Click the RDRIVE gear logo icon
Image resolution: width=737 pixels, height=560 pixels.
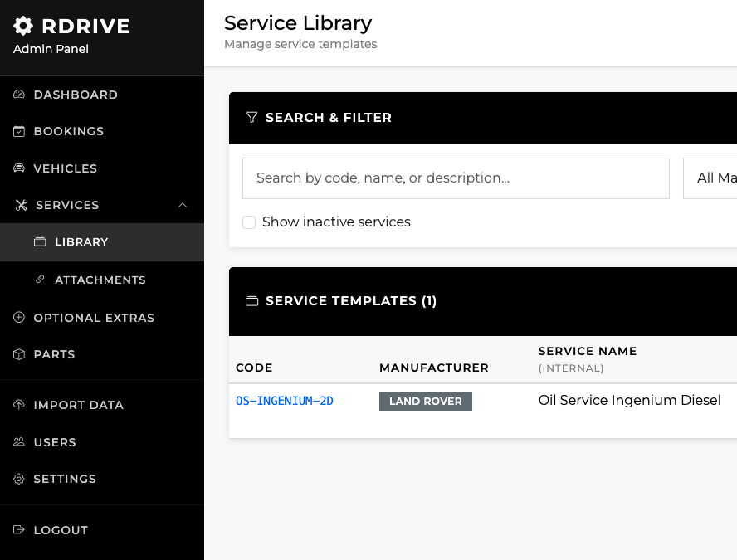click(x=23, y=26)
